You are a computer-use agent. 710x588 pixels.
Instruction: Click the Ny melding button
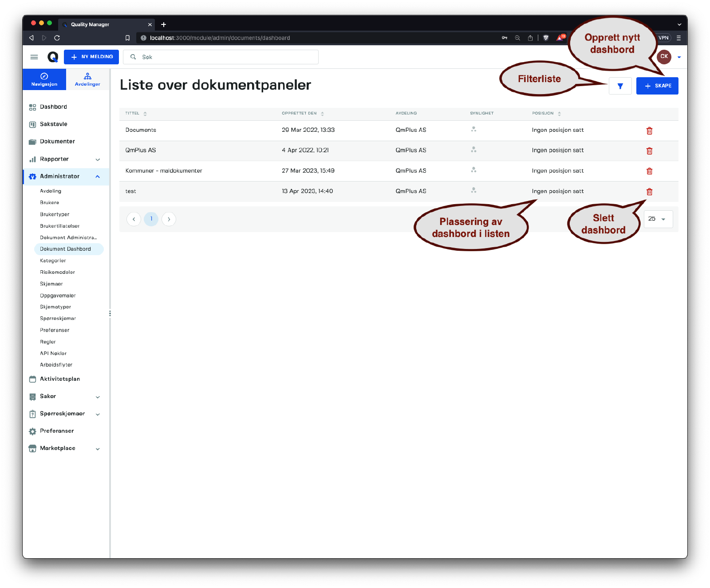click(x=91, y=57)
